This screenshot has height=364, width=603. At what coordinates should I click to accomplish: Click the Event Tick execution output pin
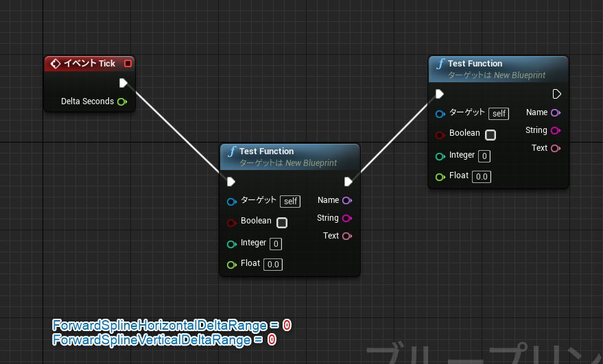(x=123, y=83)
